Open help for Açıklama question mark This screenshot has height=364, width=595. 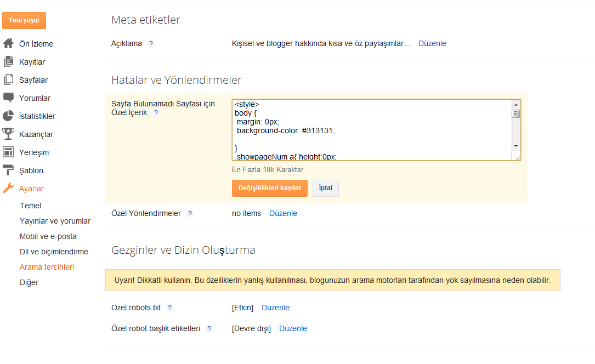[x=151, y=44]
